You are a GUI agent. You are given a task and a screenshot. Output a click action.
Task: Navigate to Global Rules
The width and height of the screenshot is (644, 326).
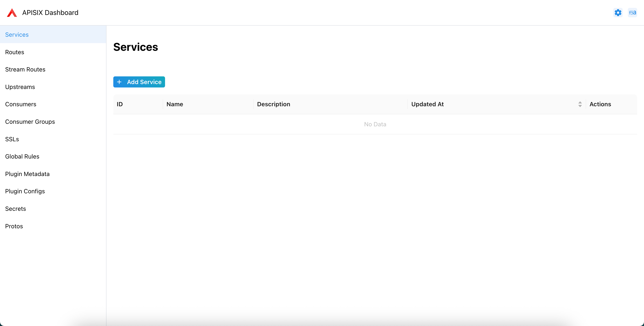pos(22,156)
